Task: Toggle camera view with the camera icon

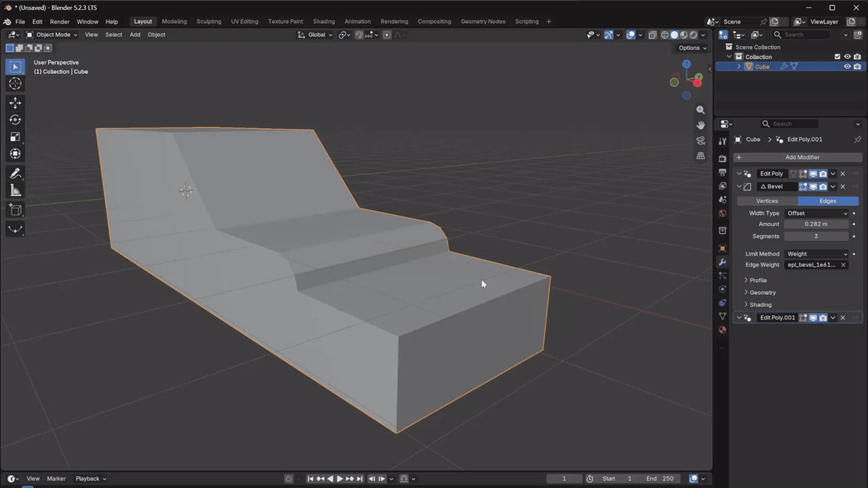Action: [x=701, y=141]
